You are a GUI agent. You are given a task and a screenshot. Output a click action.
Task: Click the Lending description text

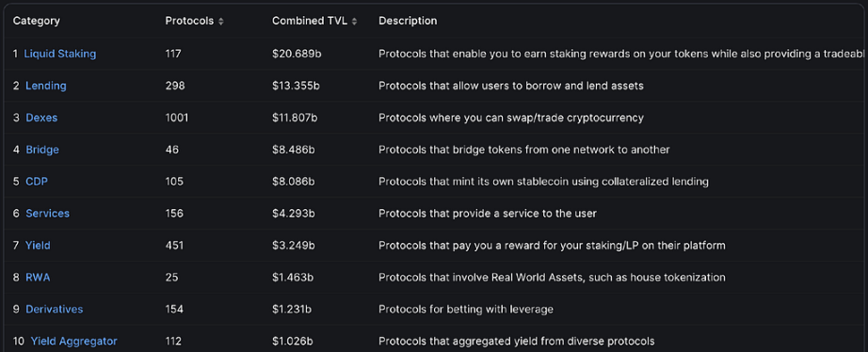(x=511, y=86)
